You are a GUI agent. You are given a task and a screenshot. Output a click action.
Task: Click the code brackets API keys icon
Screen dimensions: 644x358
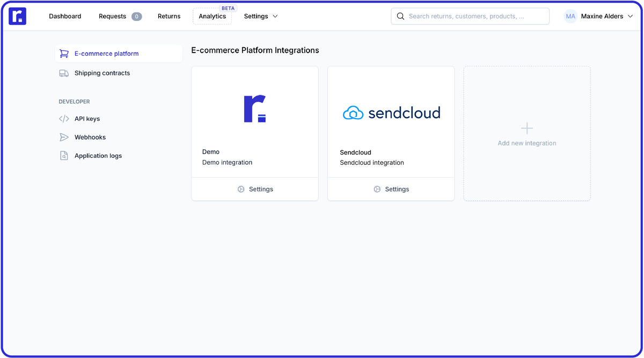click(x=64, y=119)
